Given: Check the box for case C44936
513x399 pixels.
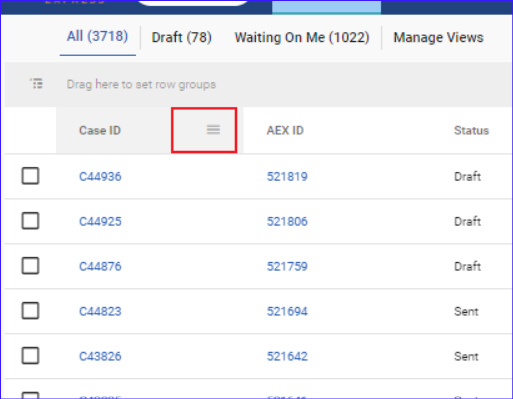Looking at the screenshot, I should point(30,176).
